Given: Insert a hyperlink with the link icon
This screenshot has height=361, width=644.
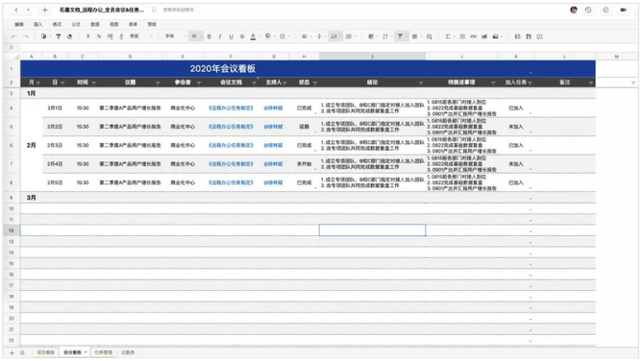Looking at the screenshot, I should pyautogui.click(x=474, y=36).
